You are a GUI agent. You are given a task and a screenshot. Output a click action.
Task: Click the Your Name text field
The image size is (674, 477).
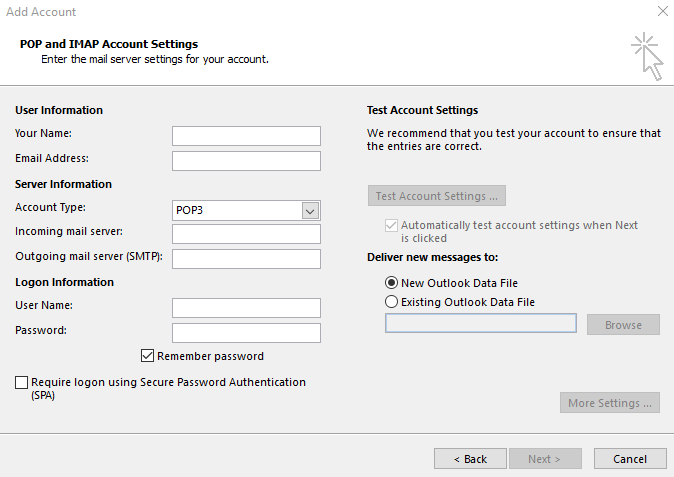tap(246, 136)
